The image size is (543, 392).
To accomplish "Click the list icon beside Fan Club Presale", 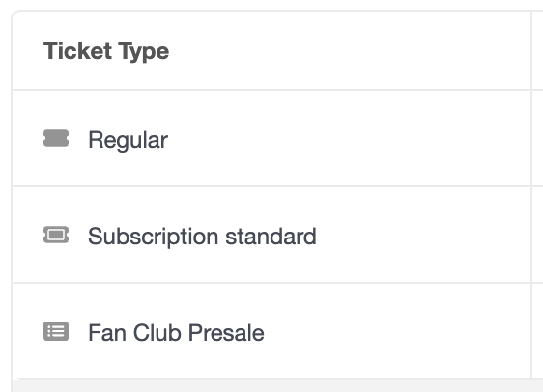I will pyautogui.click(x=56, y=331).
